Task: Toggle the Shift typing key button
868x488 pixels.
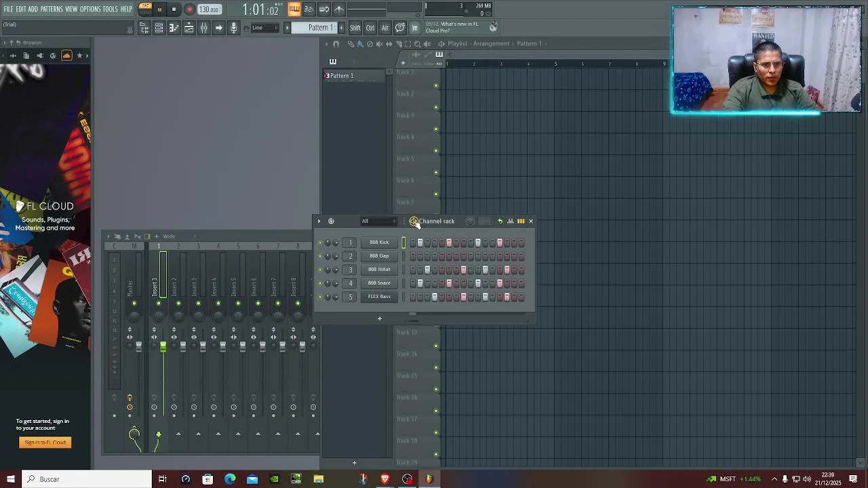Action: point(355,28)
